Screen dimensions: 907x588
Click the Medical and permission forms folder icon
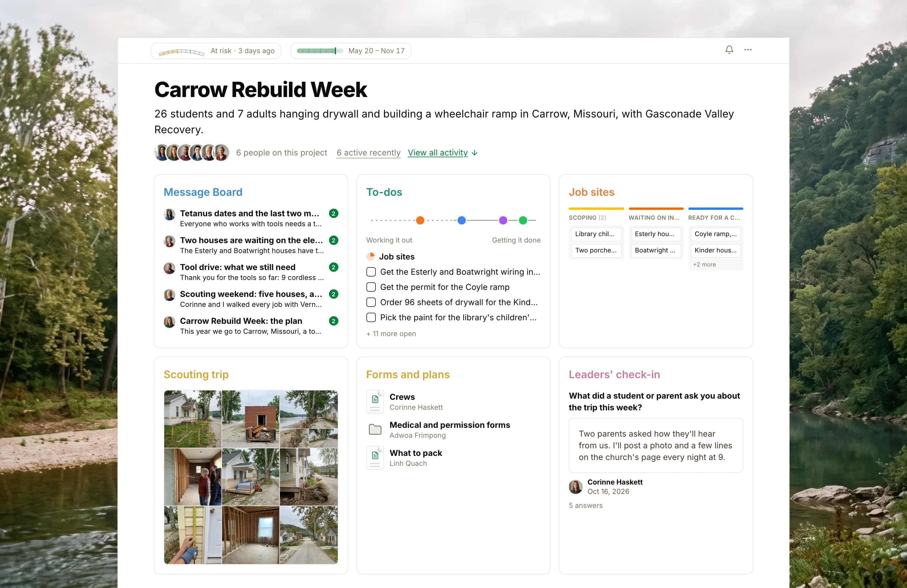point(375,430)
